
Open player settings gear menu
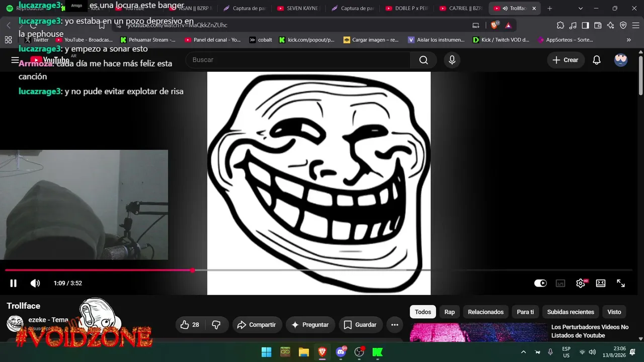(581, 283)
